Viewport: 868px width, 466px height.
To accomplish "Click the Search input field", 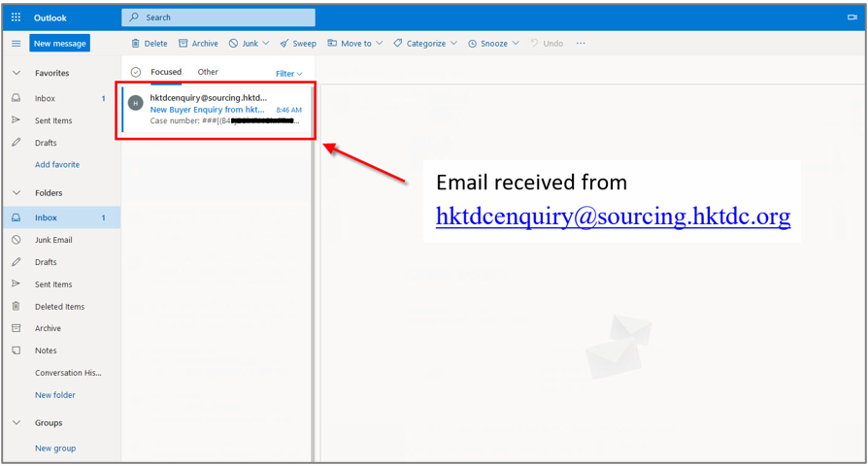I will (218, 17).
